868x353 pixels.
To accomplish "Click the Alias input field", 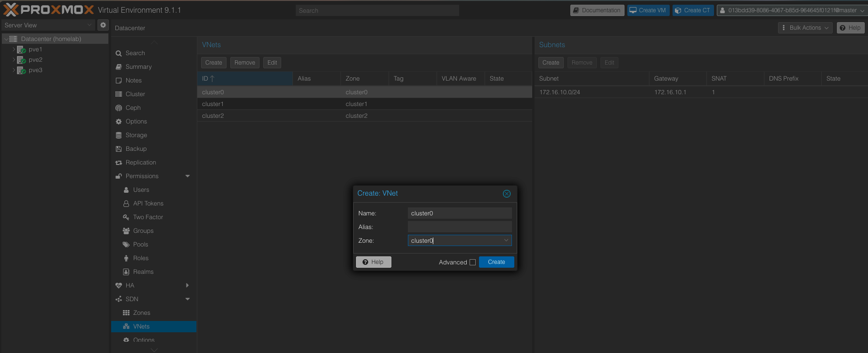I will [460, 227].
